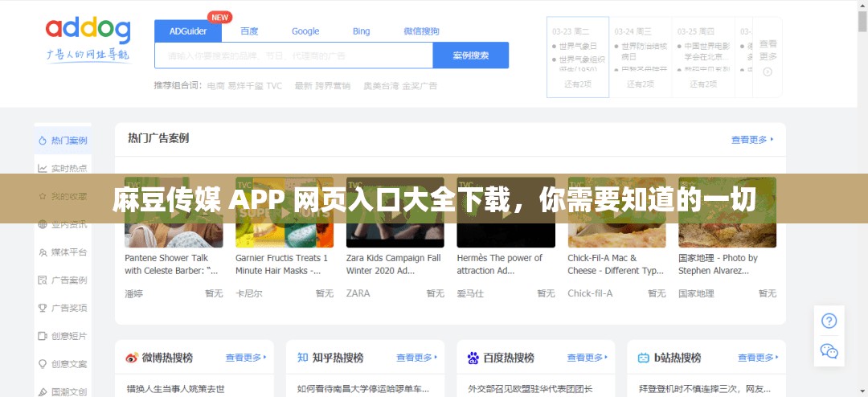Select suggested keyword 最新 跨界营销

point(323,86)
